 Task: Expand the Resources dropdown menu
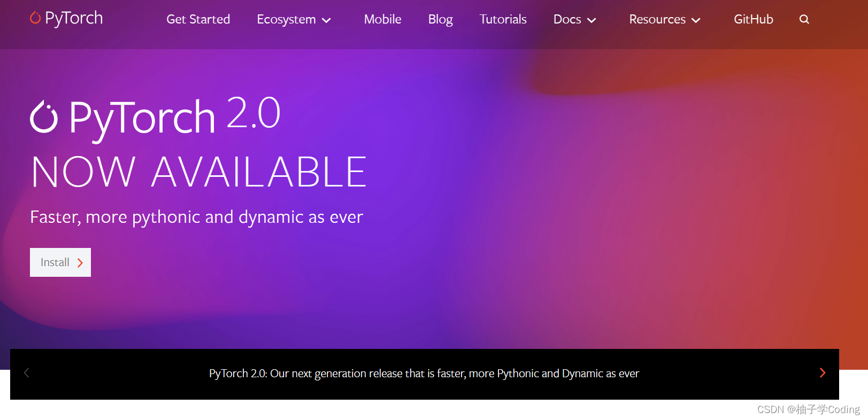pos(665,20)
